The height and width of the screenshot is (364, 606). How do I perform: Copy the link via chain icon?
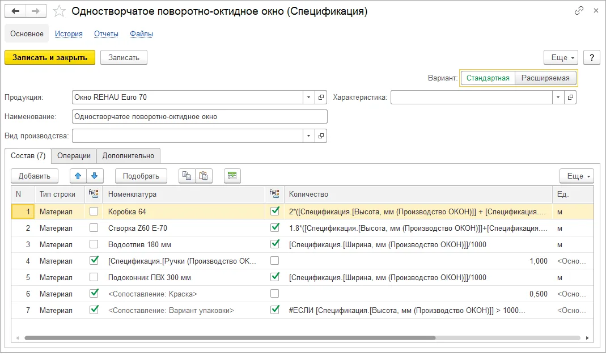[x=579, y=11]
